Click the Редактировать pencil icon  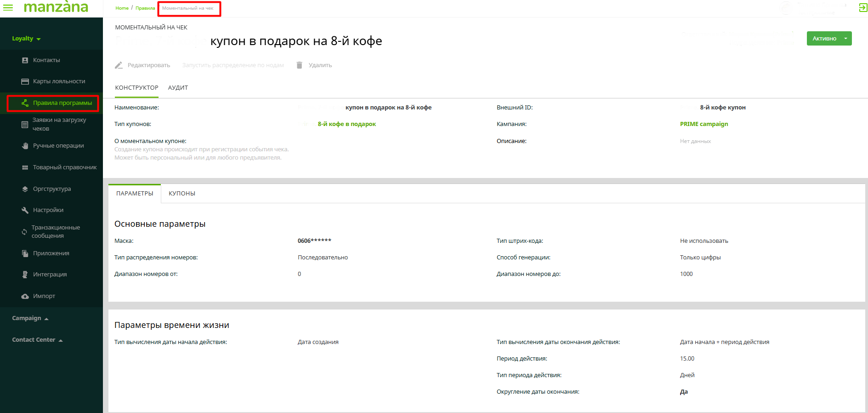point(119,65)
